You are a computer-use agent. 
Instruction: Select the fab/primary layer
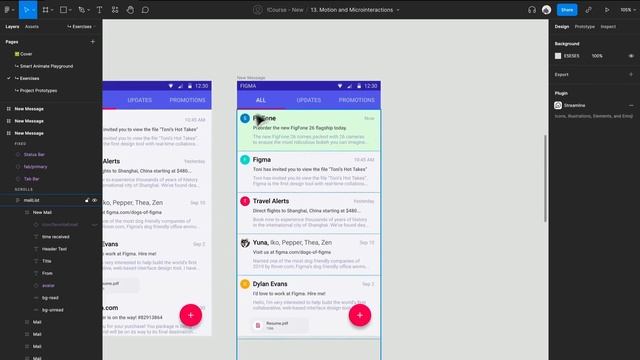coord(35,167)
